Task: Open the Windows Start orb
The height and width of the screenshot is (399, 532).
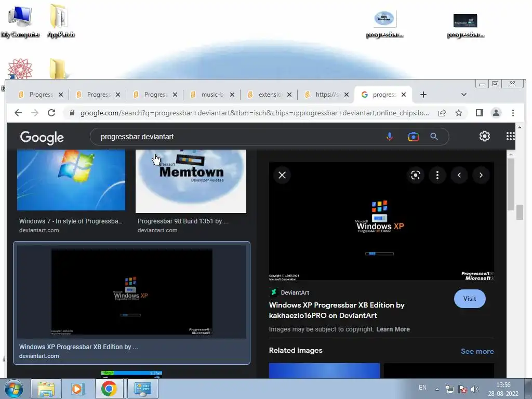Action: point(14,389)
